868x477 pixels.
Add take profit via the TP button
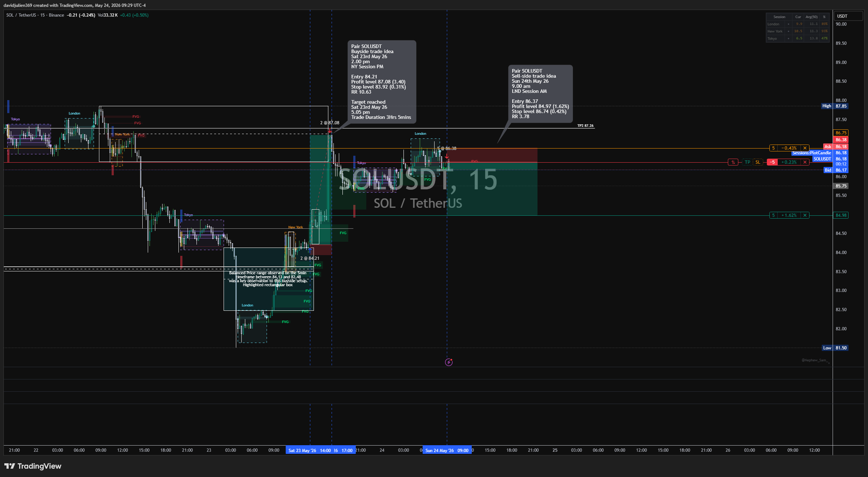pyautogui.click(x=747, y=162)
